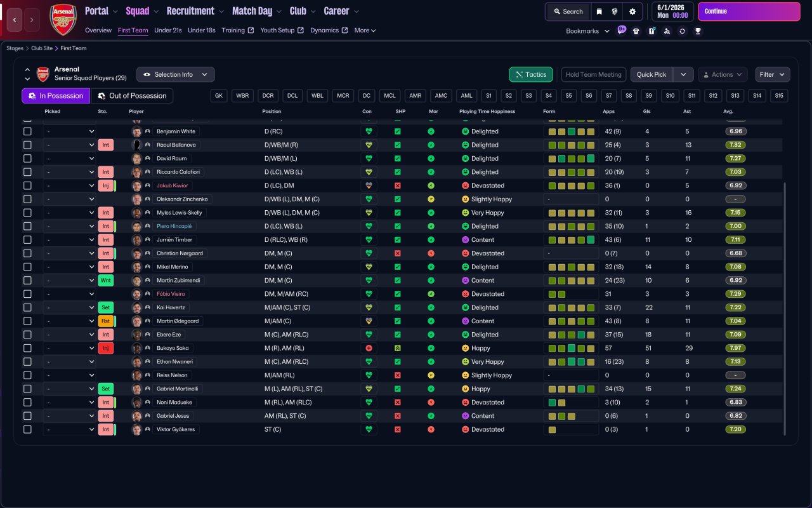The height and width of the screenshot is (508, 812).
Task: Click the circular arrows shortcut icon
Action: 682,31
